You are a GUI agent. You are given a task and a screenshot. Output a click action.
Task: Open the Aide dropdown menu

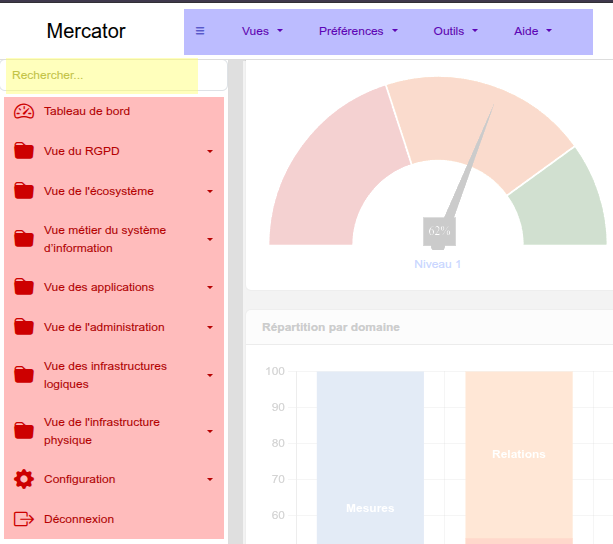coord(532,31)
